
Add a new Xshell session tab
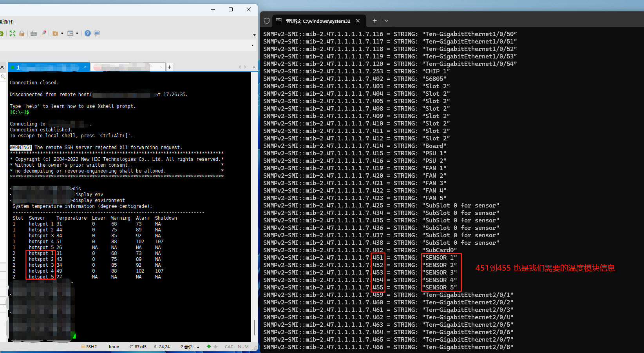pyautogui.click(x=170, y=67)
